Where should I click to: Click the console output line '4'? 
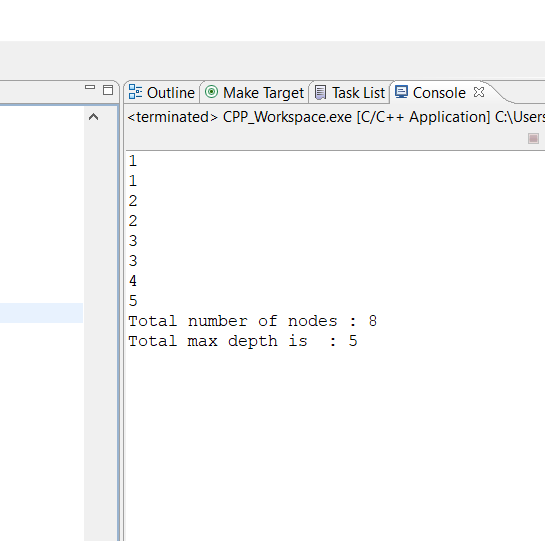(133, 281)
